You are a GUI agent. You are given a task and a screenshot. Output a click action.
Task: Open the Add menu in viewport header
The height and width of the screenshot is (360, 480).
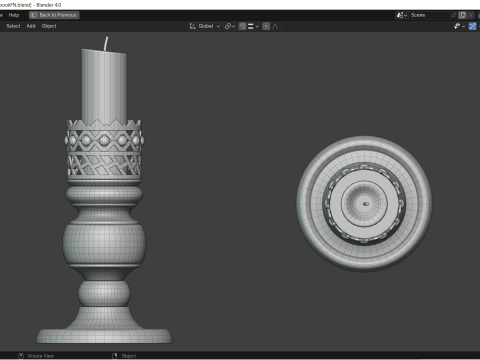pos(31,26)
